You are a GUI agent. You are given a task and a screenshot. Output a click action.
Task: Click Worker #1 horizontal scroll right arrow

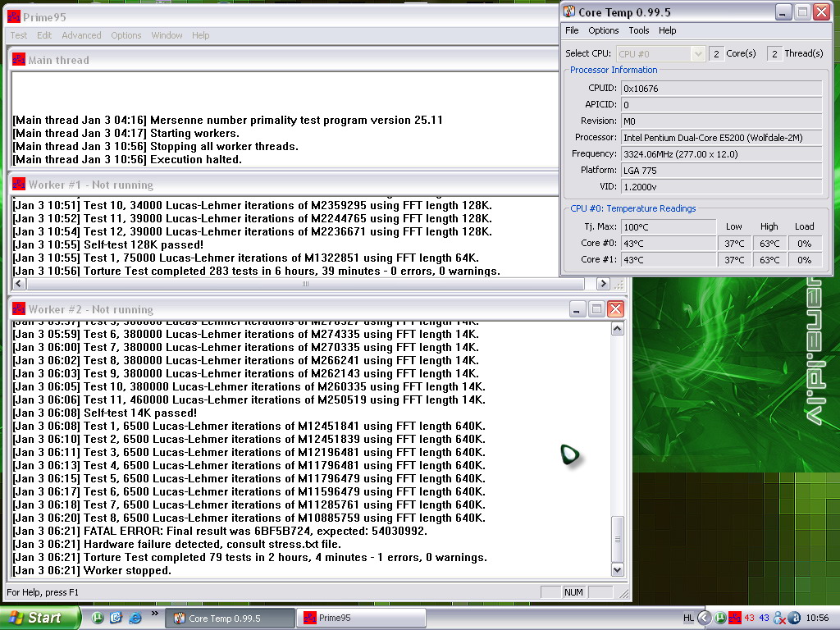click(603, 284)
